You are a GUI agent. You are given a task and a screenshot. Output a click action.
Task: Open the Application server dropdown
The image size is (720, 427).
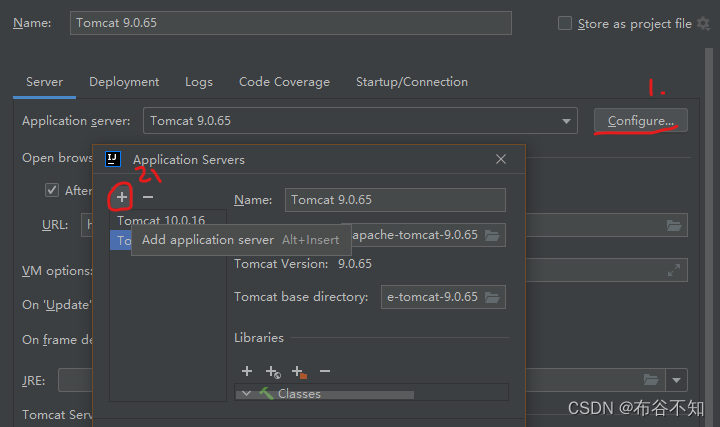point(566,121)
